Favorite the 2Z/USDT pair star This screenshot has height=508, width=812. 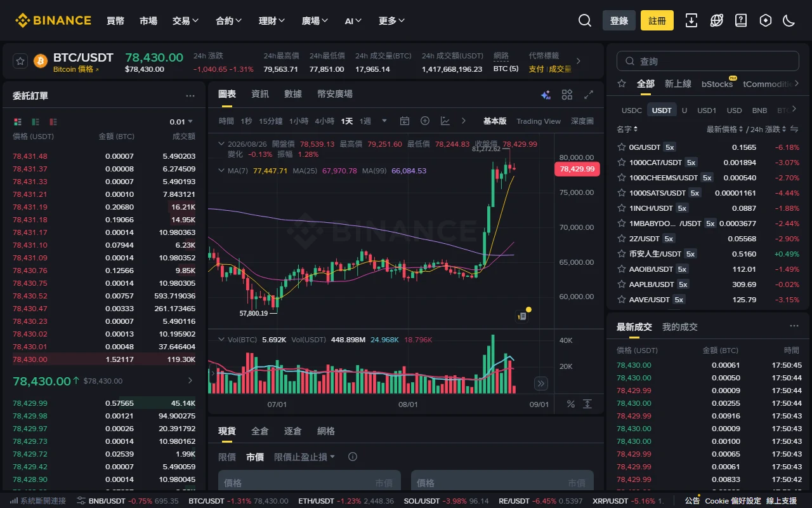(622, 238)
